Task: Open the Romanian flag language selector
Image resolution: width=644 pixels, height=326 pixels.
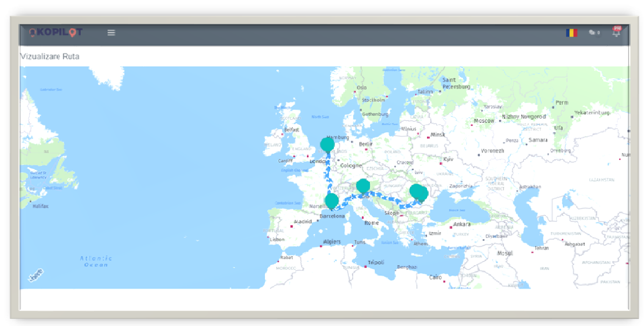Action: tap(571, 32)
